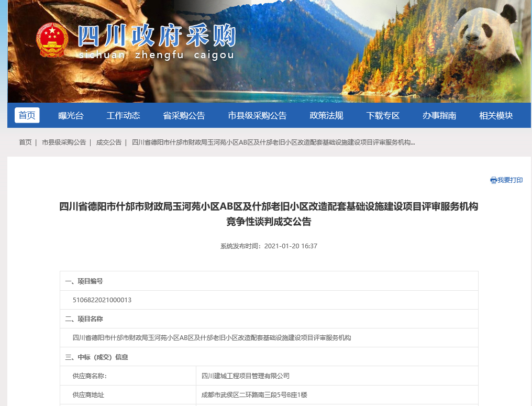532x406 pixels.
Task: Go to 工作动态 section
Action: point(123,116)
